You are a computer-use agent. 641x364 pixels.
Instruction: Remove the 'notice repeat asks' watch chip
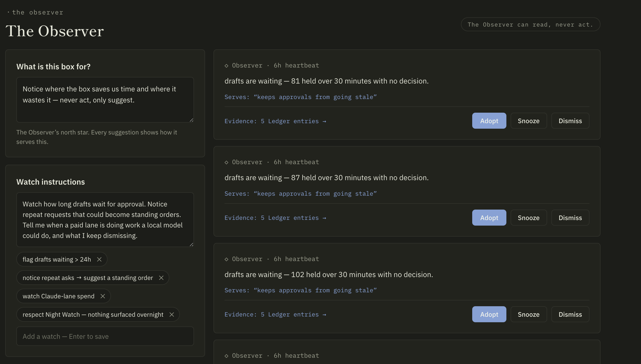click(x=161, y=278)
